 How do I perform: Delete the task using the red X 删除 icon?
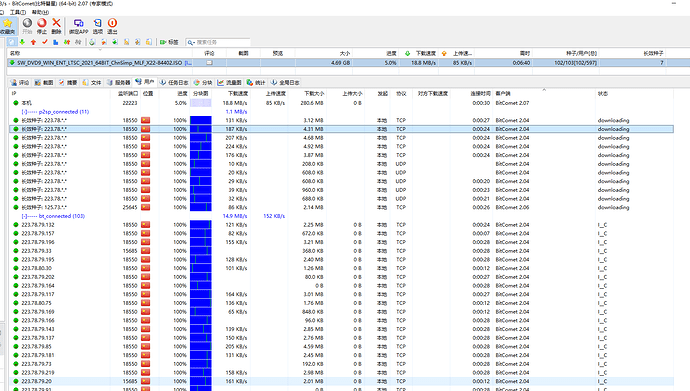coord(56,26)
